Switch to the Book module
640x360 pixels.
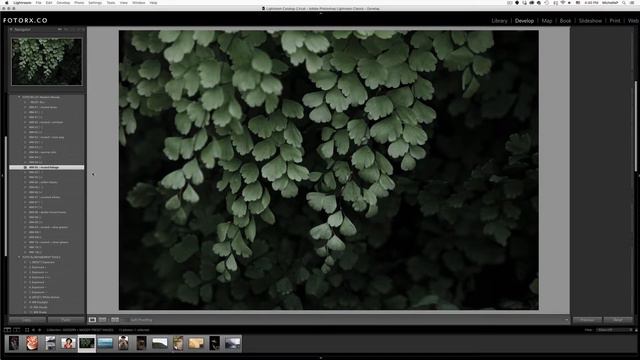[x=565, y=21]
